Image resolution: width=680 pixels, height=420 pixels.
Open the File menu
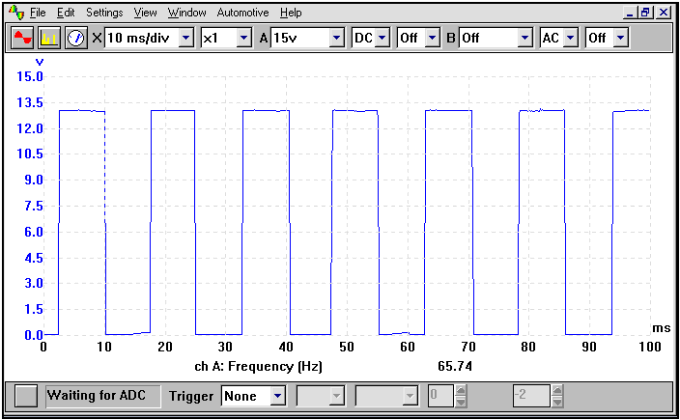coord(38,13)
